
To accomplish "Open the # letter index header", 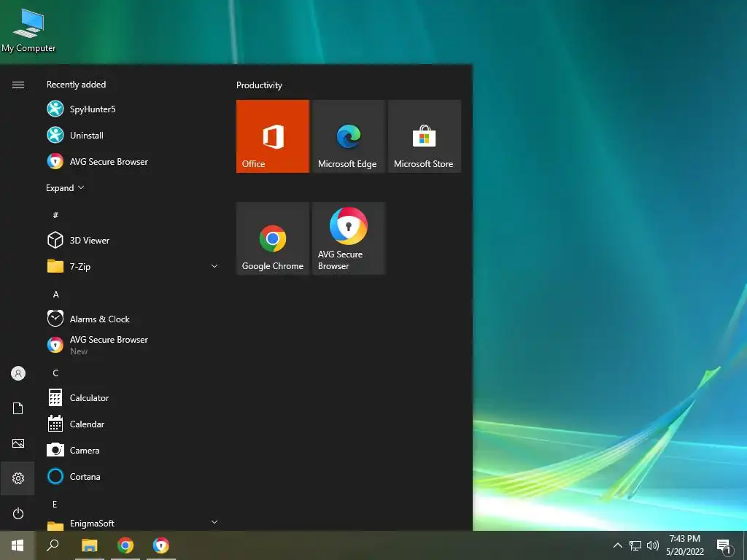I will point(55,215).
